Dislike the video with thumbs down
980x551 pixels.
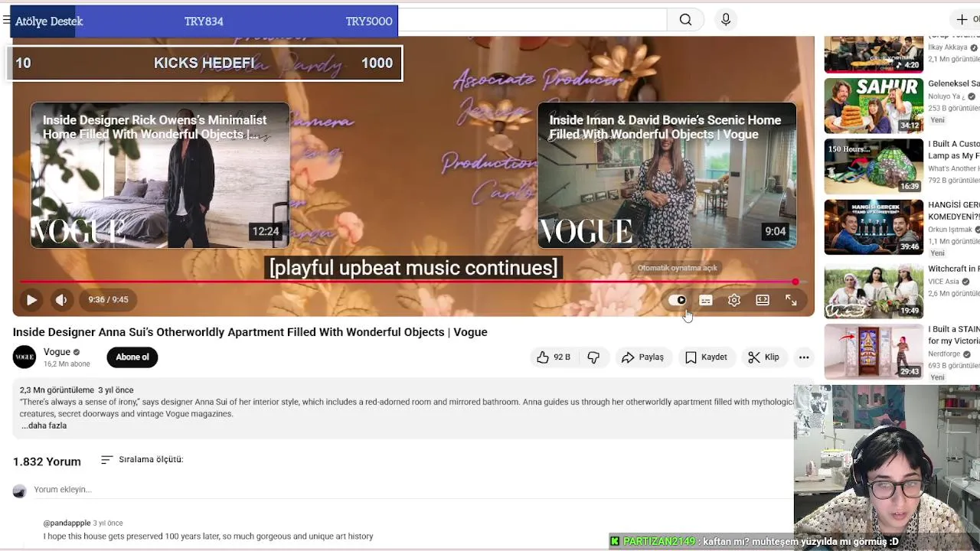click(x=593, y=357)
